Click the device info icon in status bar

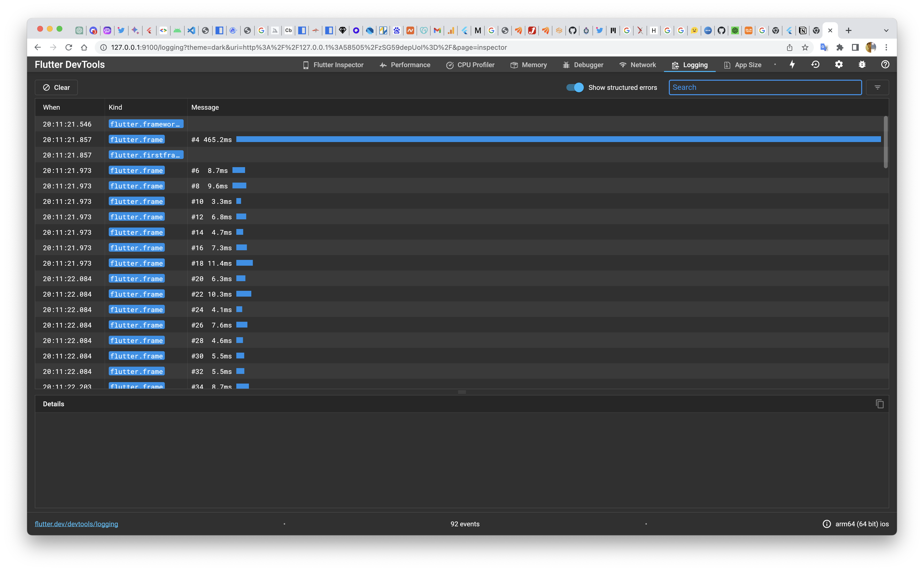[827, 524]
